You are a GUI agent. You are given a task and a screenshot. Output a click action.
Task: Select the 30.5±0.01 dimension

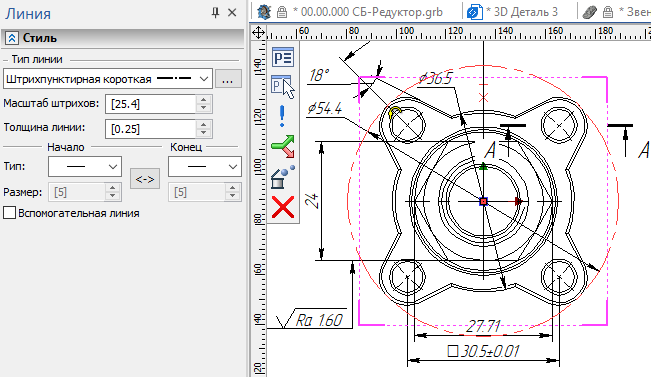pos(483,352)
